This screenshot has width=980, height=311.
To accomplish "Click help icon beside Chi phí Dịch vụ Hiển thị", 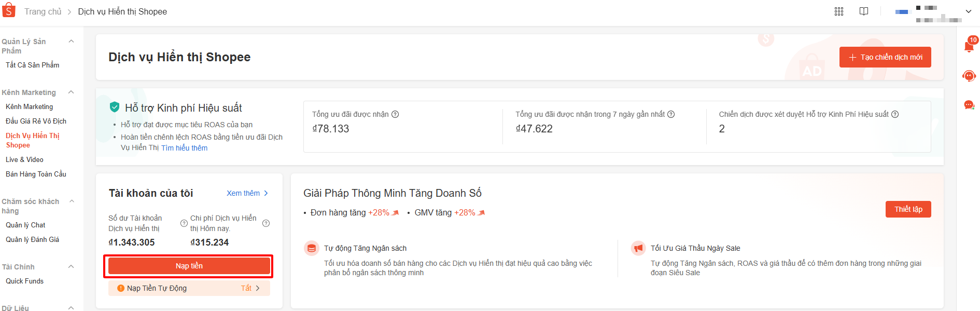I will [x=266, y=223].
